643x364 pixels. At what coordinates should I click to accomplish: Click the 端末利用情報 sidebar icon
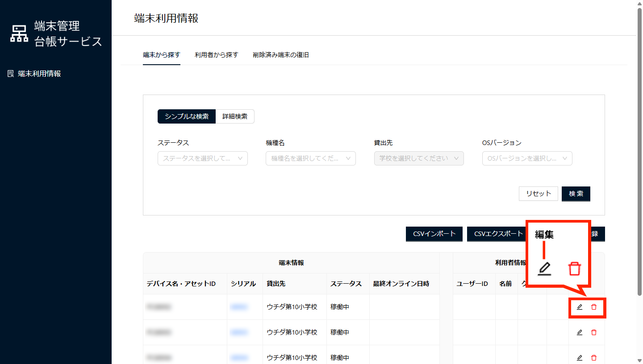[11, 74]
